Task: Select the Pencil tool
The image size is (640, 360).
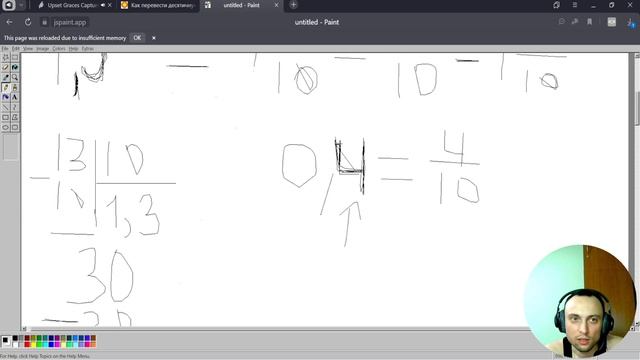Action: click(5, 87)
